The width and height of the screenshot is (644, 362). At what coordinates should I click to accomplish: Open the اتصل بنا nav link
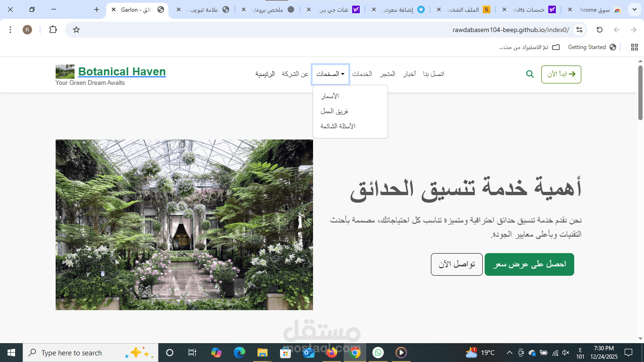click(x=434, y=74)
